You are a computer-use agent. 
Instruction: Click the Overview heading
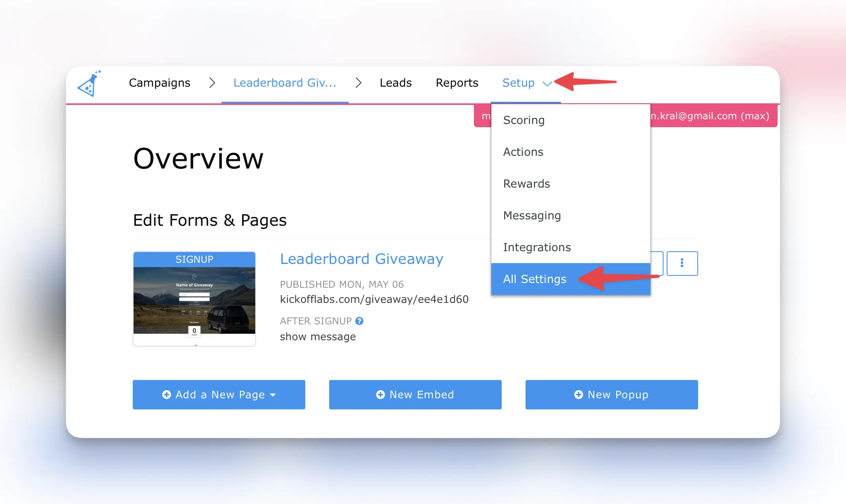pyautogui.click(x=198, y=158)
